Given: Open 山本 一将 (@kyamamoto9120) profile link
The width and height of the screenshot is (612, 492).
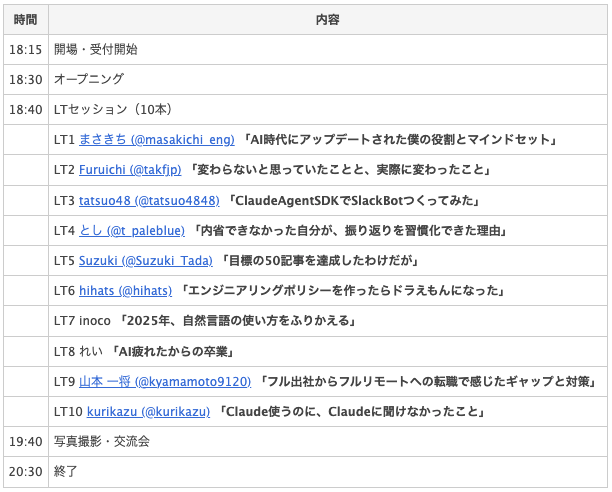Looking at the screenshot, I should (165, 382).
